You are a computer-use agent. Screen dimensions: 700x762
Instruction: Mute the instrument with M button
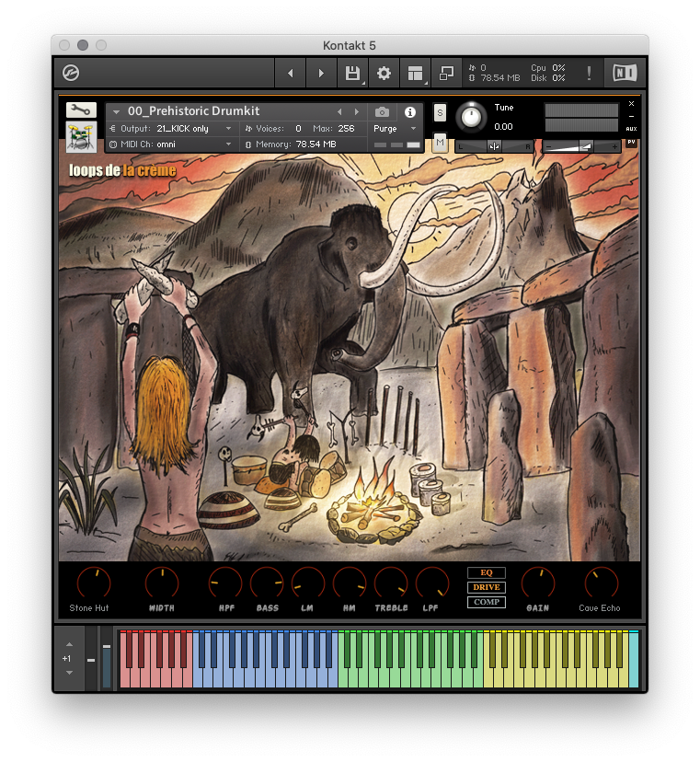pyautogui.click(x=440, y=142)
